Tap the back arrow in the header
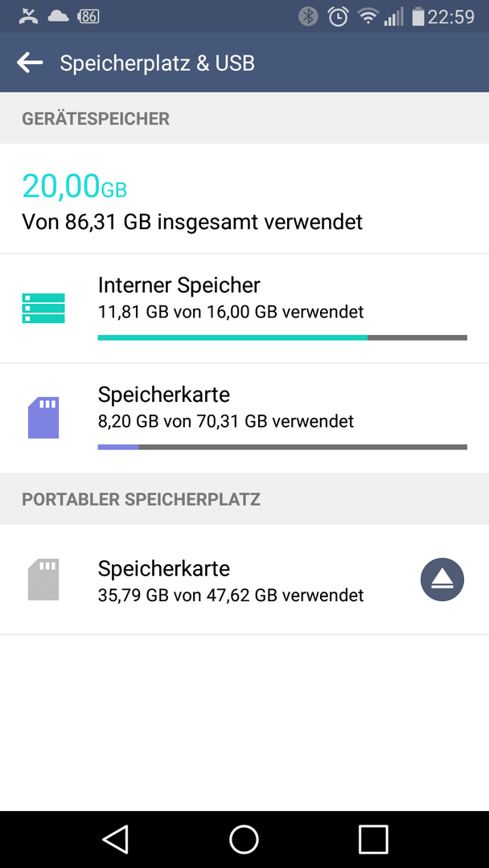Image resolution: width=489 pixels, height=868 pixels. point(30,63)
